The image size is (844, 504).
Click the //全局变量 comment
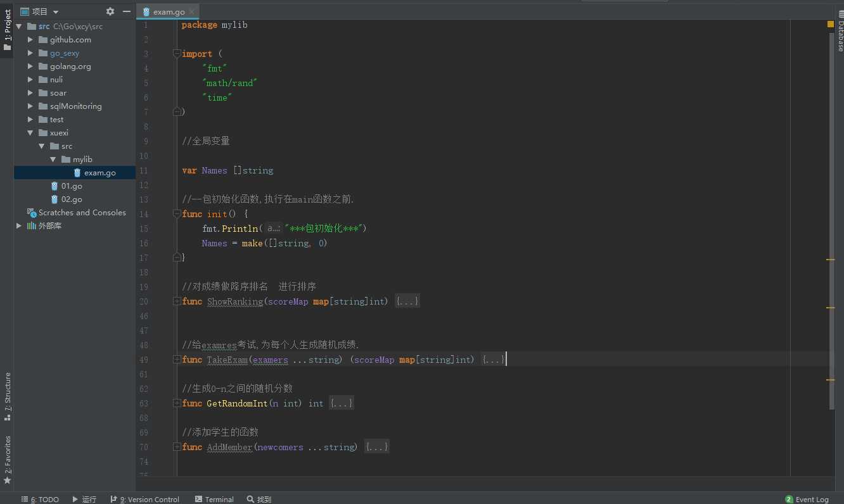tap(206, 141)
